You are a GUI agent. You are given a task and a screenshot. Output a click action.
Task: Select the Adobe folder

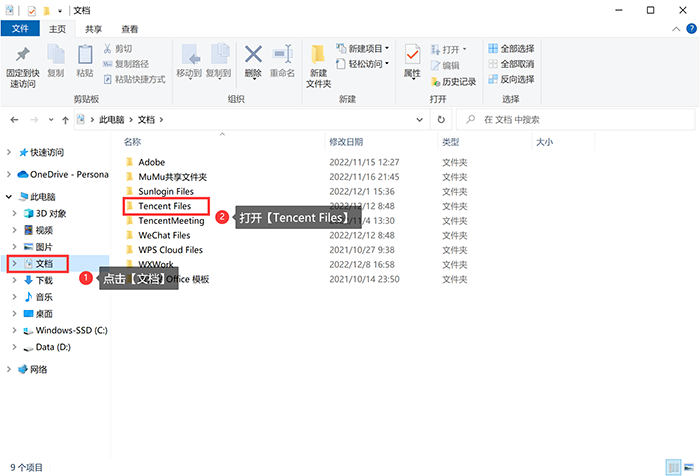click(152, 162)
